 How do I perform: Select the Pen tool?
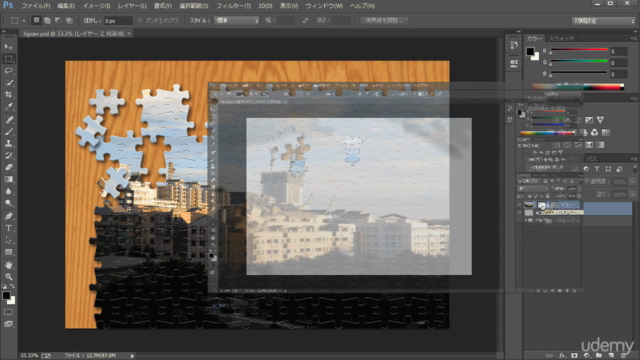9,216
